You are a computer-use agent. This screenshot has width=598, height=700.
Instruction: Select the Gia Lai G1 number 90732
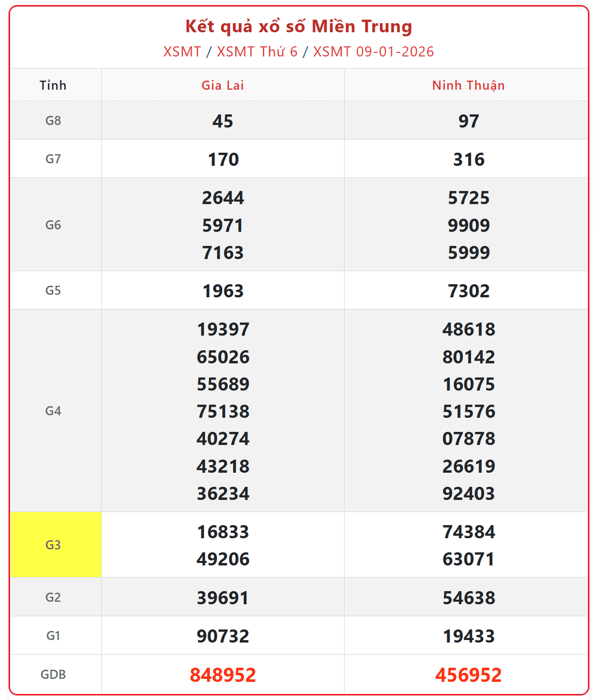coord(223,636)
